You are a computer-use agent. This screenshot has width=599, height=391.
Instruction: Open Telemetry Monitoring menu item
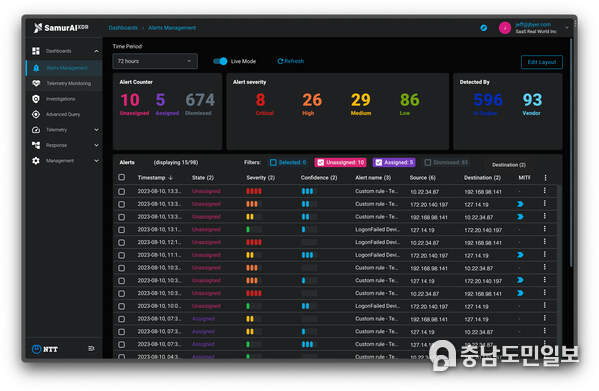[x=64, y=83]
